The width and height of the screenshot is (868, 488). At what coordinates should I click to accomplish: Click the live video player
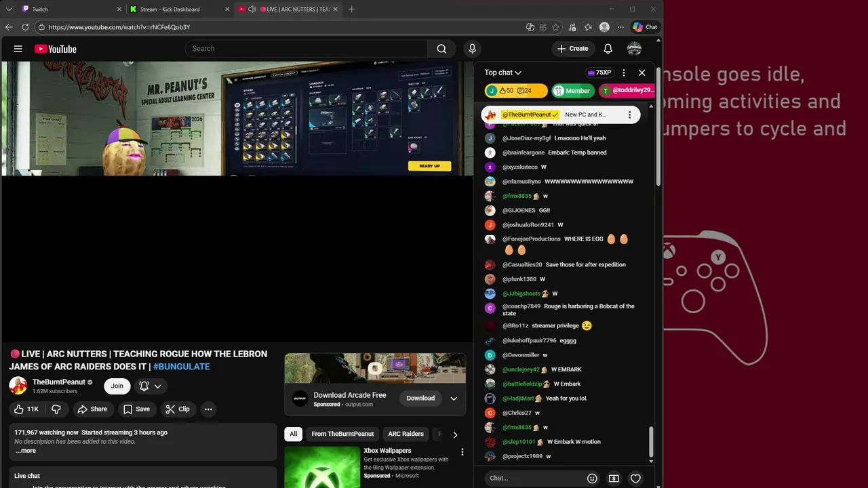pos(237,202)
